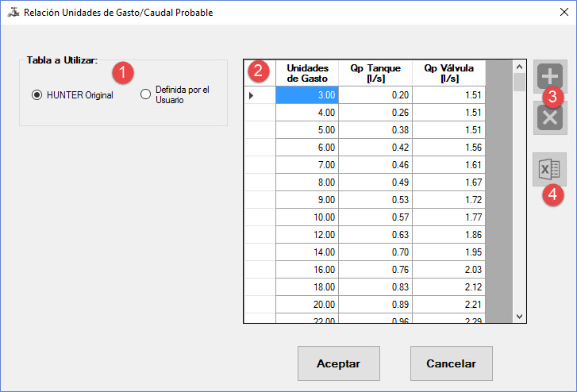Select cell with value 20.00

tap(307, 305)
